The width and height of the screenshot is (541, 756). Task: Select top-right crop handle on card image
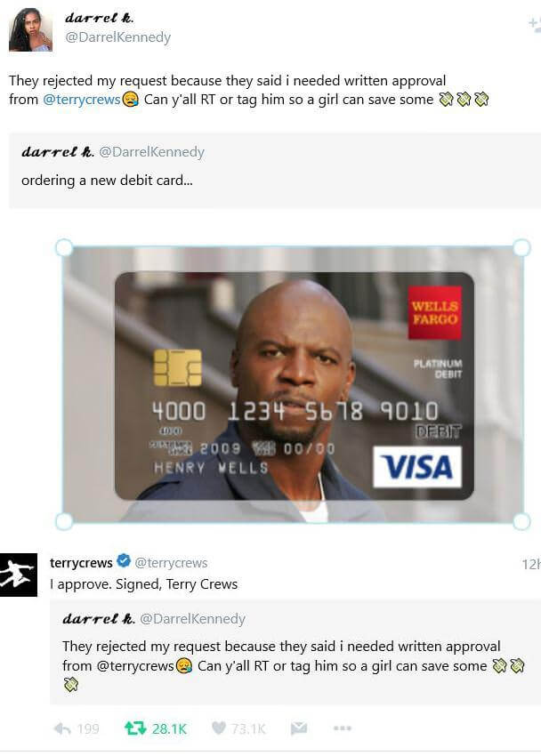[x=521, y=248]
